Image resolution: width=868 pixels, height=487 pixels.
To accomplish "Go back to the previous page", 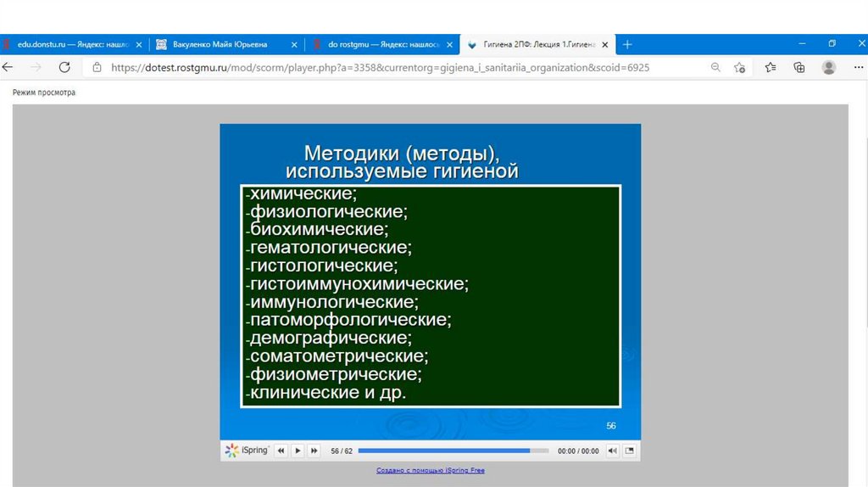I will pyautogui.click(x=8, y=67).
